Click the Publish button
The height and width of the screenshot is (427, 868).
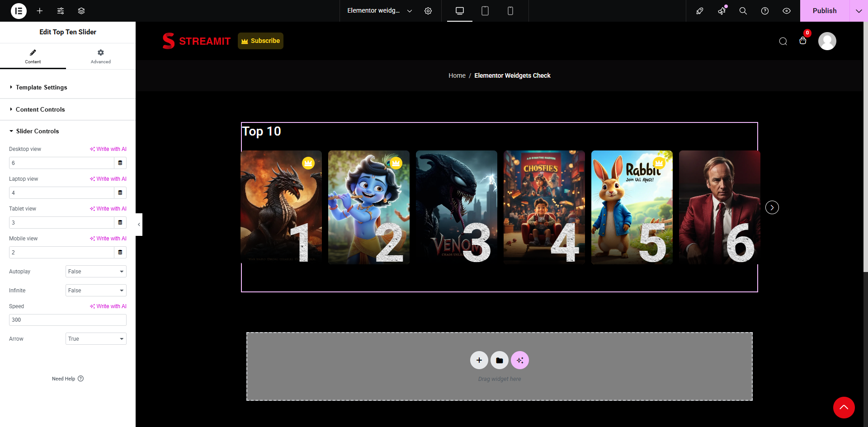[x=825, y=11]
